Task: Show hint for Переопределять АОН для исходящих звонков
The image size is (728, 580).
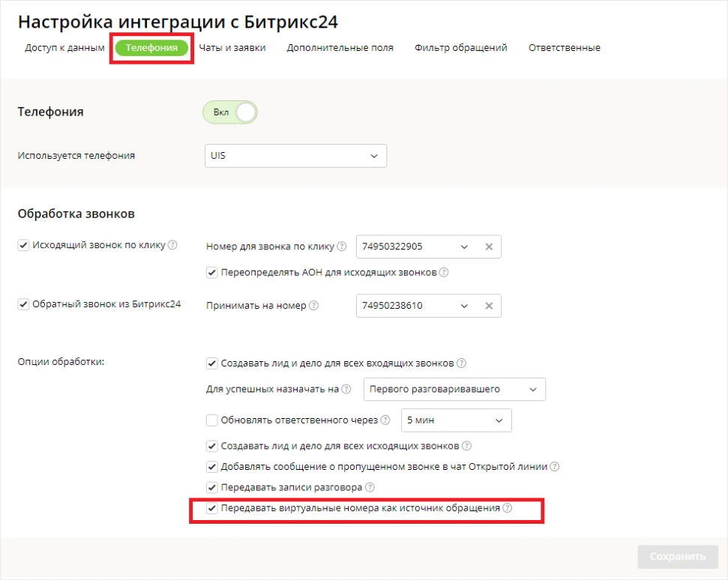Action: point(443,272)
